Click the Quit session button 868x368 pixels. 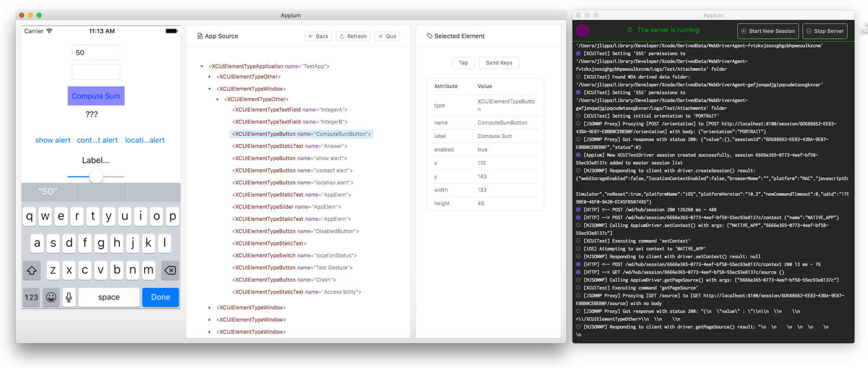click(387, 36)
